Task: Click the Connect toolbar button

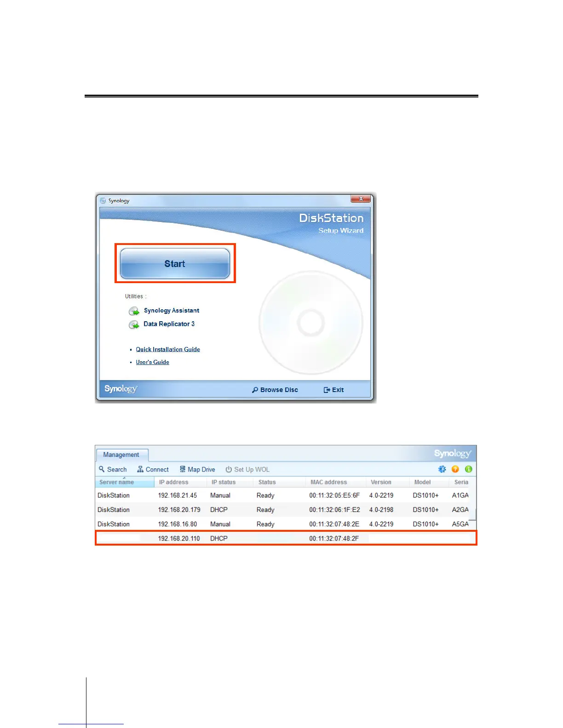Action: [153, 469]
